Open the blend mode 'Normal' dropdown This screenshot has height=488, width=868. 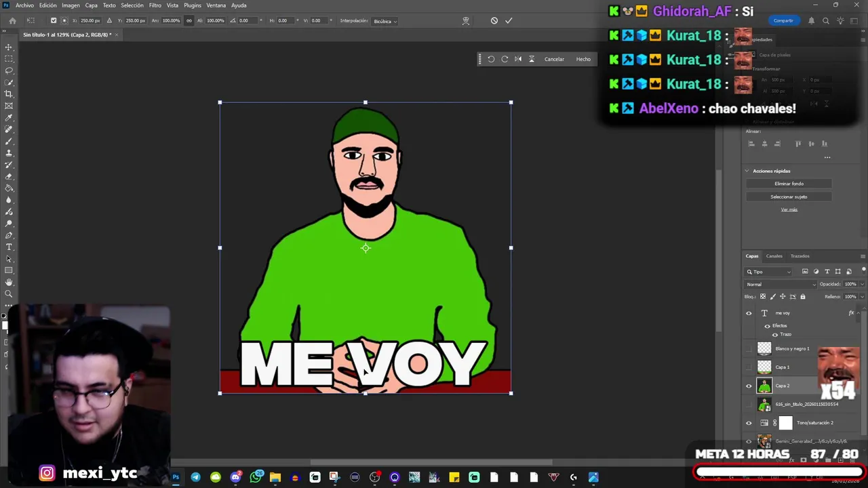coord(781,285)
